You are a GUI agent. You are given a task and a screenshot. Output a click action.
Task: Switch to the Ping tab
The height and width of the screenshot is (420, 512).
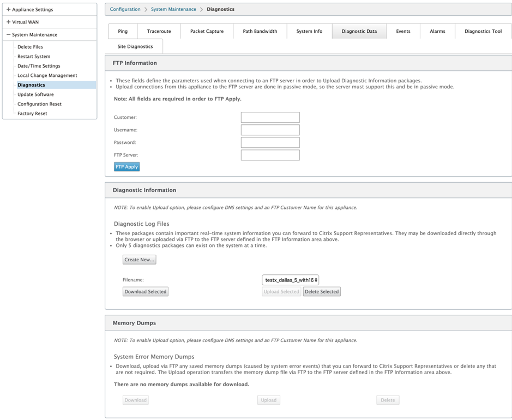point(123,31)
